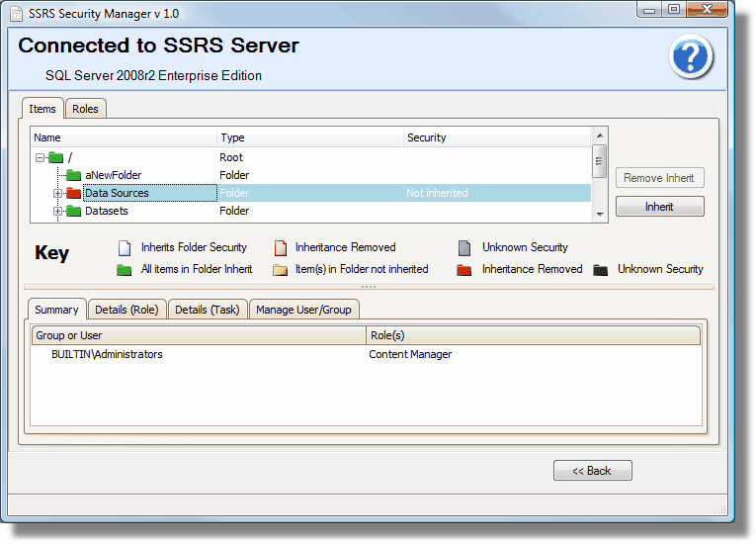Minimize the SSRS Security Manager window
Screen dimensions: 756x544
pyautogui.click(x=649, y=10)
